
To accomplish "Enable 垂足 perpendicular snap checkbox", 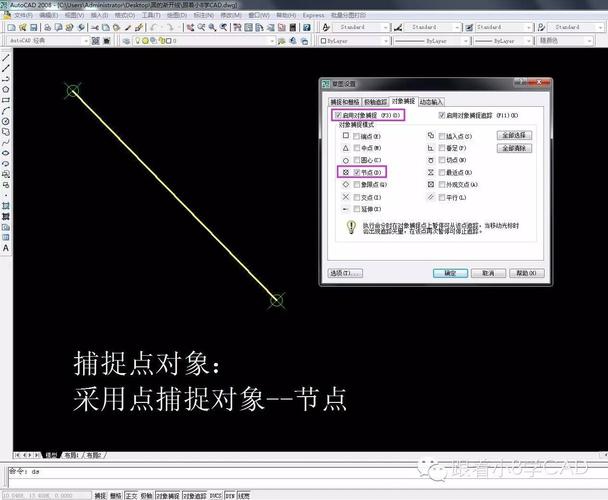I will point(442,148).
